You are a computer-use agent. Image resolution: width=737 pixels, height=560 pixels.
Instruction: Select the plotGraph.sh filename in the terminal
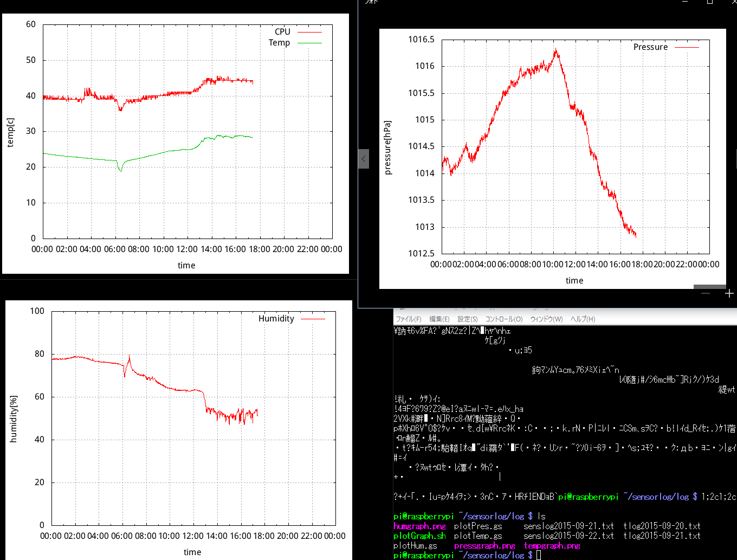(x=419, y=536)
